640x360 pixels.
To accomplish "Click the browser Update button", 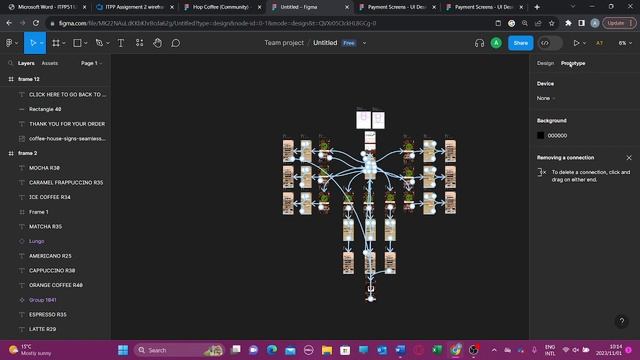I will click(618, 23).
